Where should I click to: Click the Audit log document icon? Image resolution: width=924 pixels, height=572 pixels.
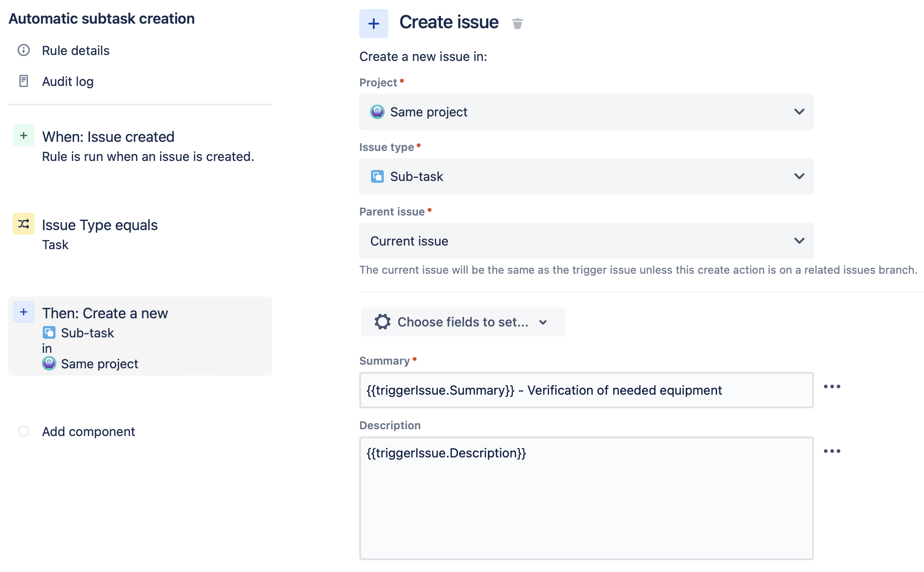pos(23,81)
